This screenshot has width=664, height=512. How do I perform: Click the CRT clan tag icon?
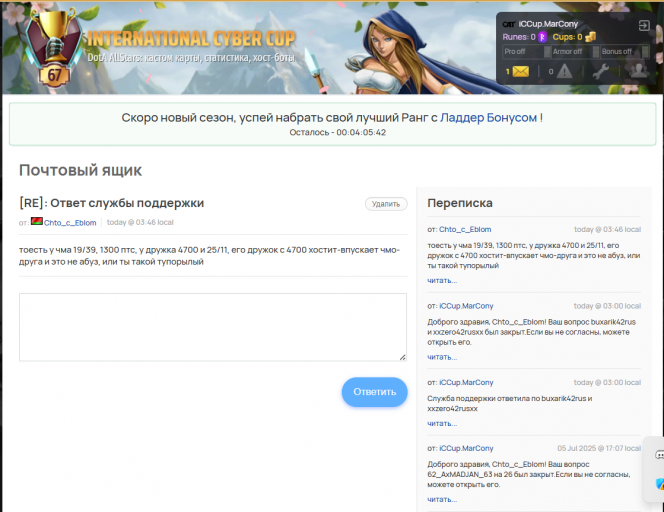coord(509,25)
